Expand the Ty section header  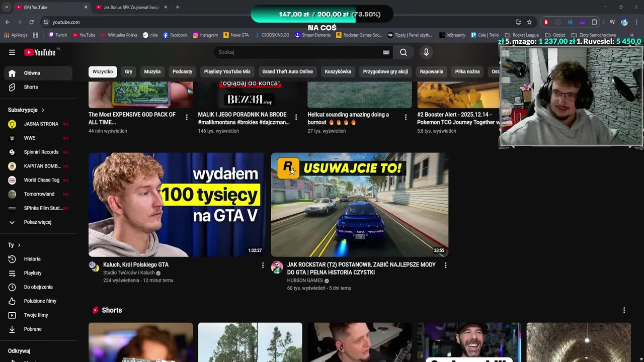[x=14, y=245]
